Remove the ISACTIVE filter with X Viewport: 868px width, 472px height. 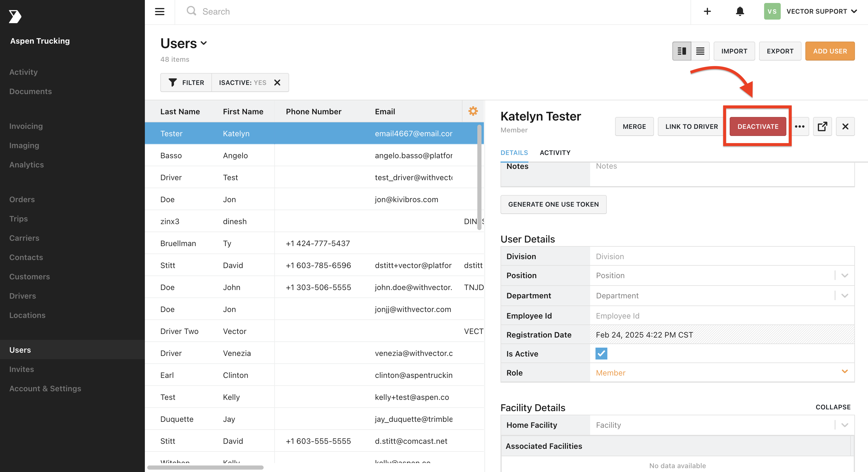tap(277, 83)
